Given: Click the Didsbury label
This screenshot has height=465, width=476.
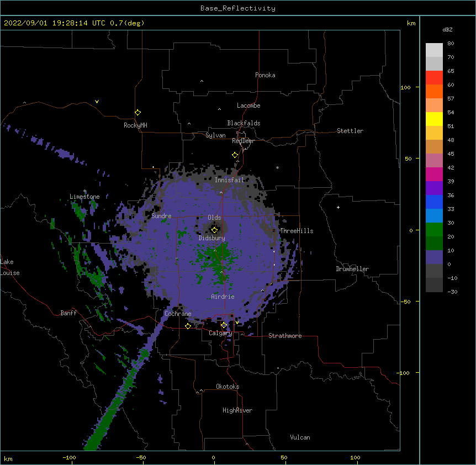Looking at the screenshot, I should coord(211,238).
